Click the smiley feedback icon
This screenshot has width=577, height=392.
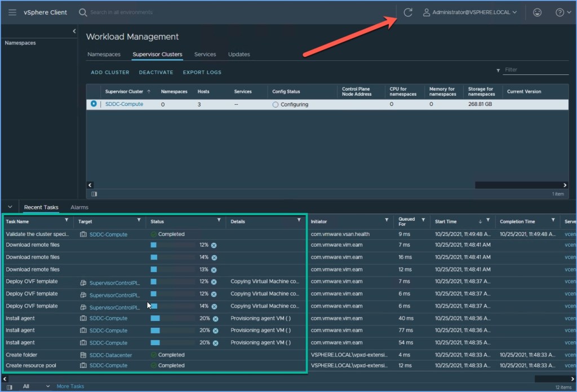pyautogui.click(x=537, y=12)
